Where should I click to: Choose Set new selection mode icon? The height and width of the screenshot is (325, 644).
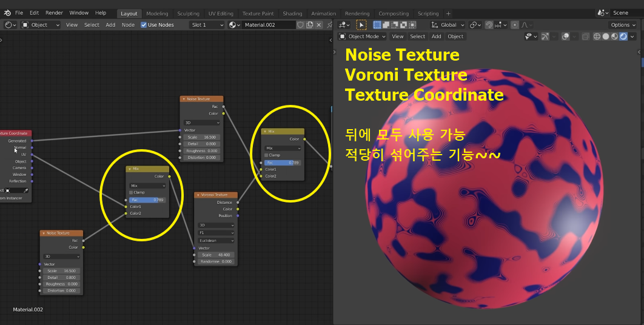[x=377, y=25]
